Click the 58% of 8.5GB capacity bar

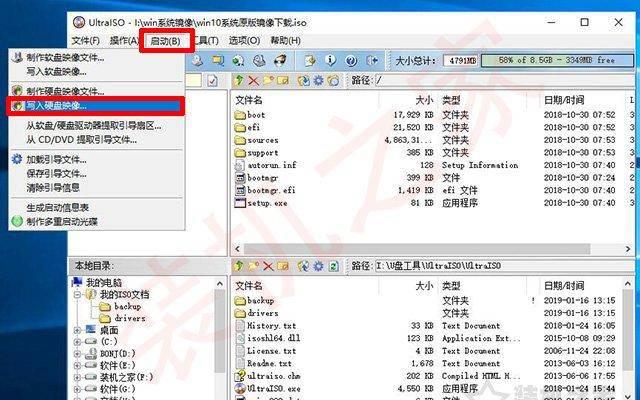tap(557, 60)
